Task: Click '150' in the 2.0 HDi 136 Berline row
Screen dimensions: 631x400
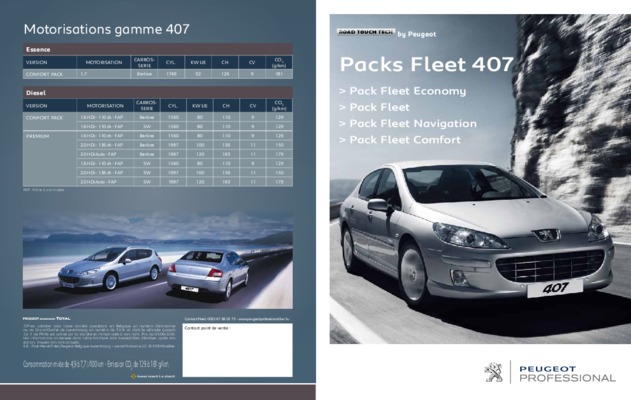Action: pyautogui.click(x=279, y=145)
